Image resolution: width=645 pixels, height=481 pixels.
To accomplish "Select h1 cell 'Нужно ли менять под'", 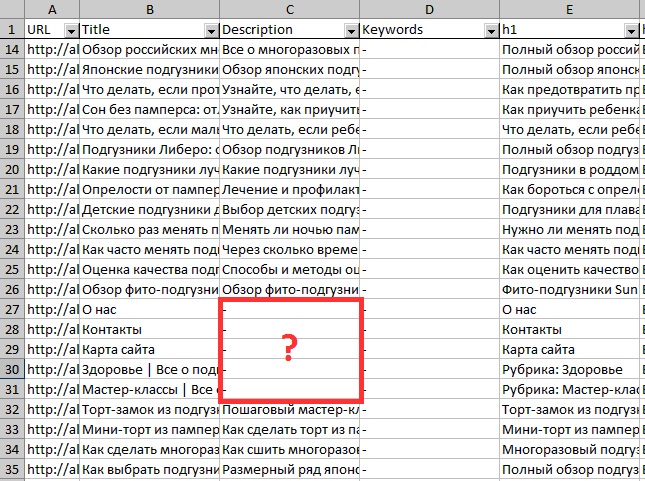I will click(569, 230).
